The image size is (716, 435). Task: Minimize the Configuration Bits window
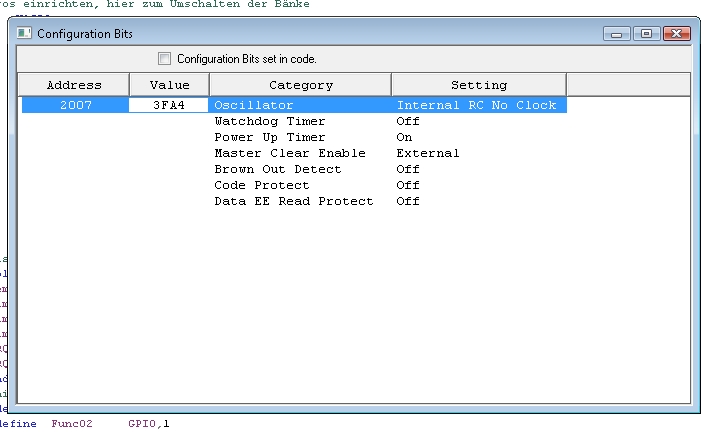[619, 34]
